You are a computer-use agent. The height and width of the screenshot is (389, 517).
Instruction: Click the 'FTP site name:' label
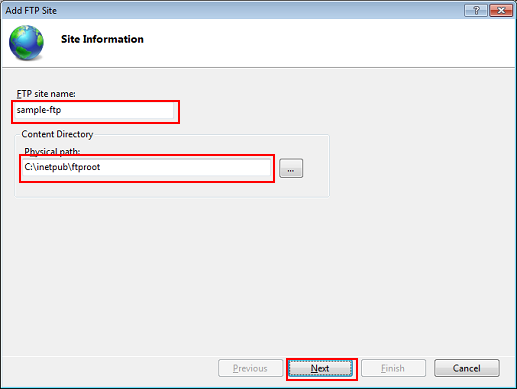point(46,94)
